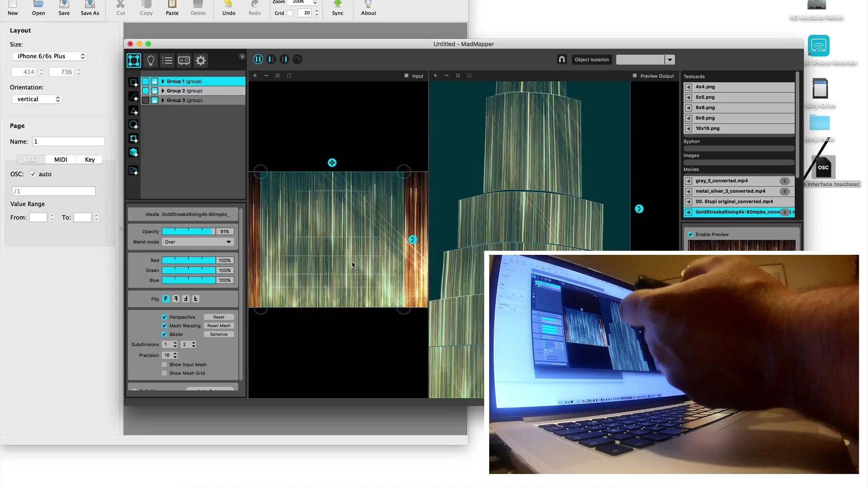The image size is (868, 488).
Task: Enable Object Isolation mode
Action: [592, 59]
